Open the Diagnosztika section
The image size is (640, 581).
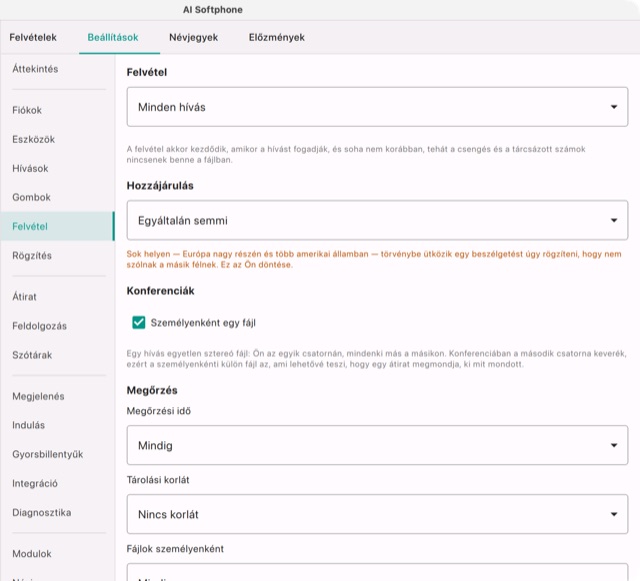(58, 512)
